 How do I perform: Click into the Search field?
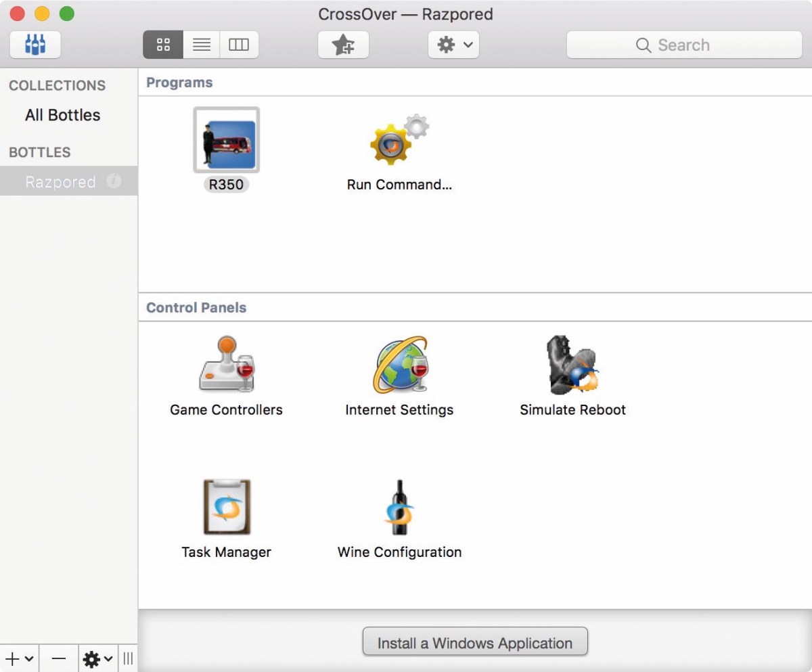[684, 45]
